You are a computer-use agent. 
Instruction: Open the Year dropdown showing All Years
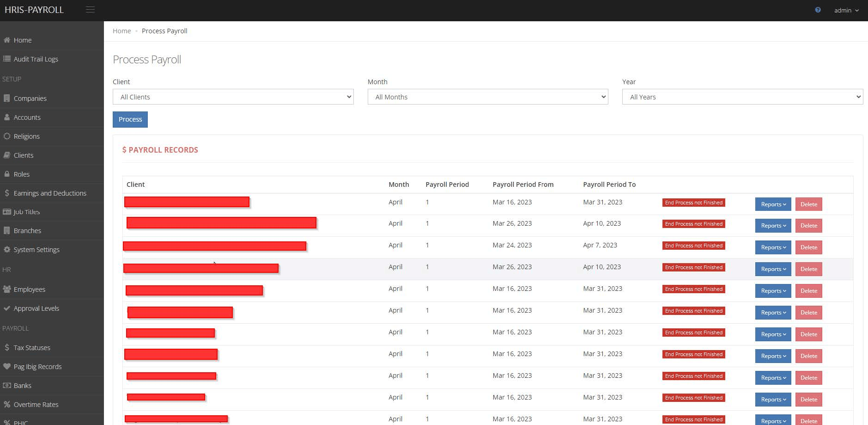(x=742, y=97)
